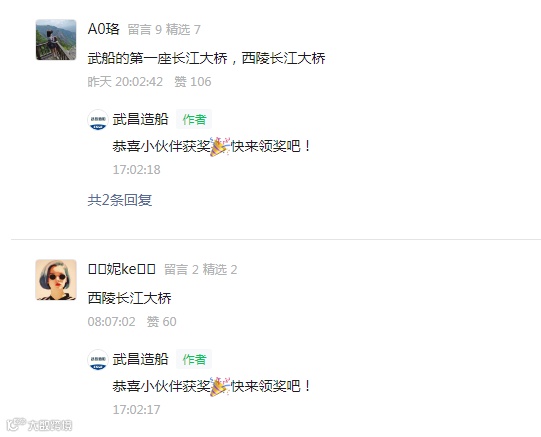The image size is (541, 437).
Task: Click the second 作者 badge
Action: (x=194, y=359)
